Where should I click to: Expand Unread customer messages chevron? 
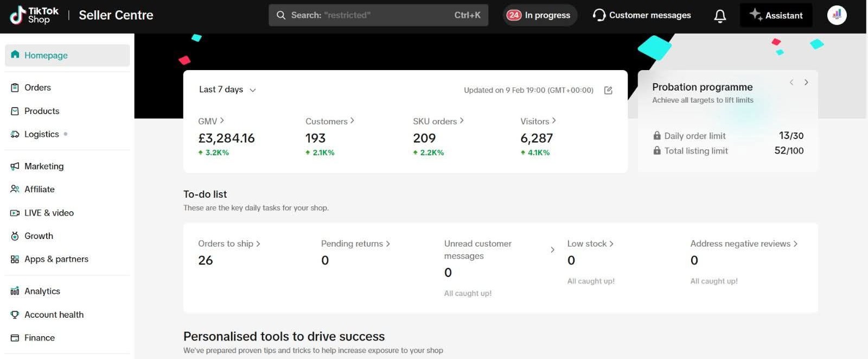click(x=552, y=250)
